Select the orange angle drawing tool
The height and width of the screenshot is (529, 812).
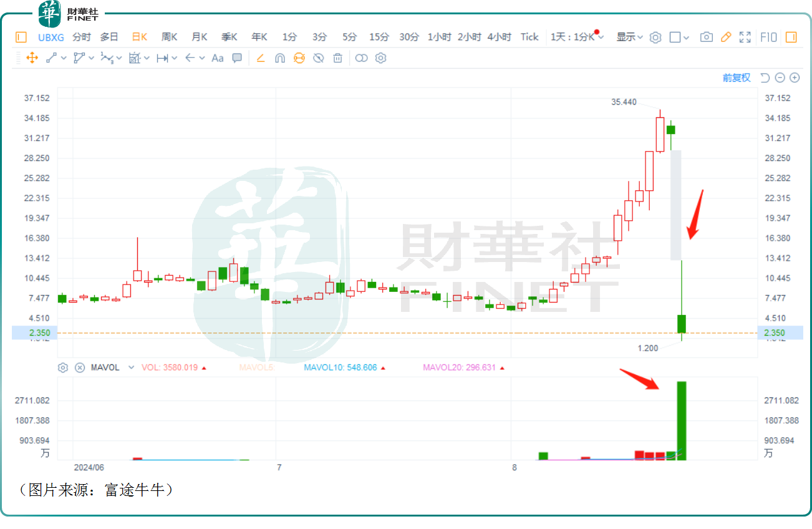(x=261, y=58)
